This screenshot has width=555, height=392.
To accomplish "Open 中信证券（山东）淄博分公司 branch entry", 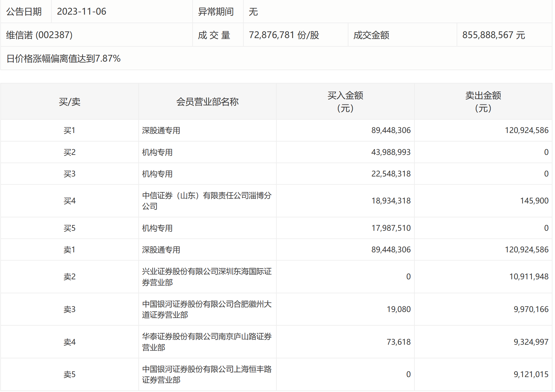I will pos(207,201).
